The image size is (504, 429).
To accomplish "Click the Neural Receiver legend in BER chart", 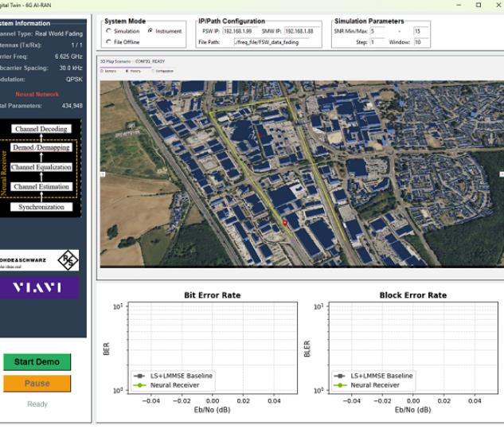I will tap(167, 385).
